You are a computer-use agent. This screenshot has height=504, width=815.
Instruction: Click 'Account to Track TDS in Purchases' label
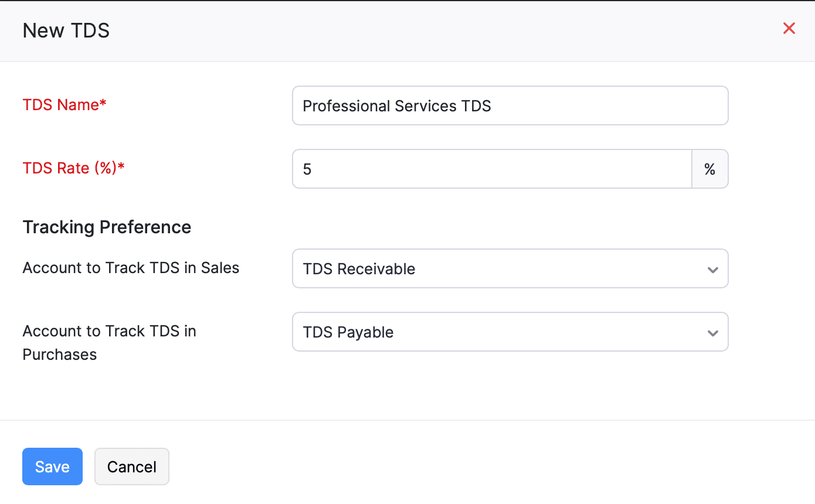(109, 343)
